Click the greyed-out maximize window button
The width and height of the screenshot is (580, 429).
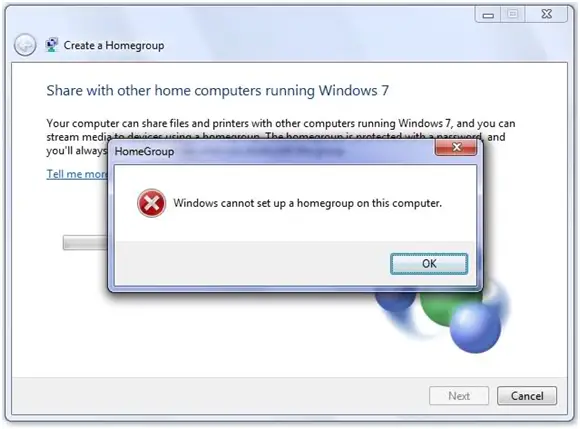[512, 14]
